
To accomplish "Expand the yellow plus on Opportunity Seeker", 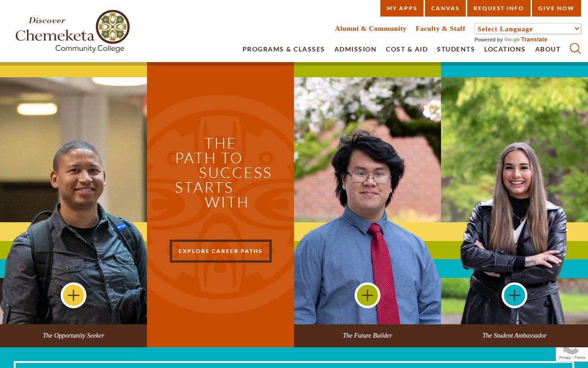I will [73, 295].
